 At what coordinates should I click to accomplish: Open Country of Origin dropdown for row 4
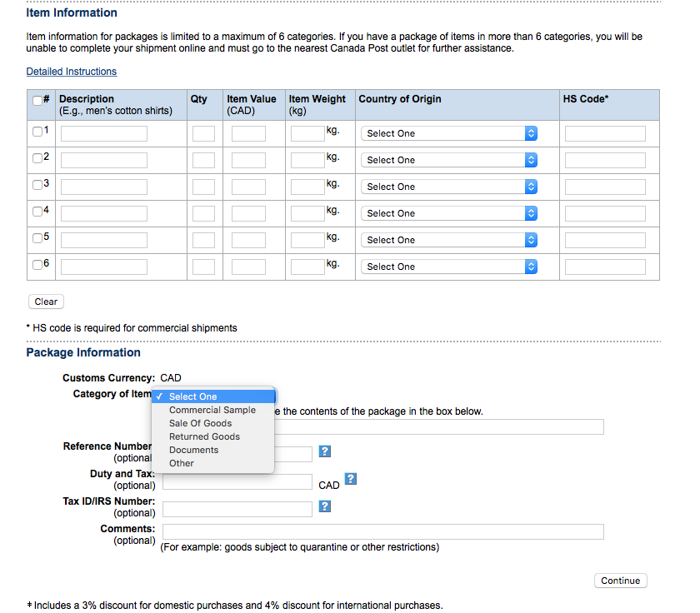point(448,213)
